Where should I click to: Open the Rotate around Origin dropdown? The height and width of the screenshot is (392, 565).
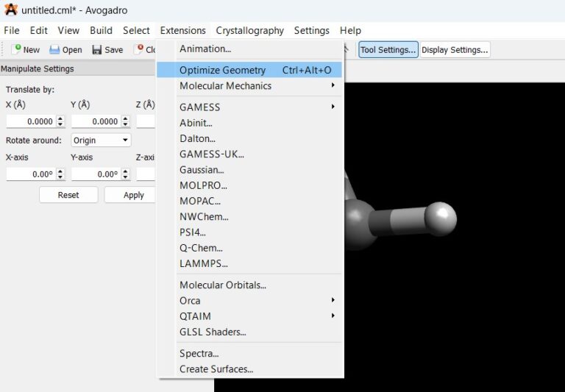(x=101, y=140)
